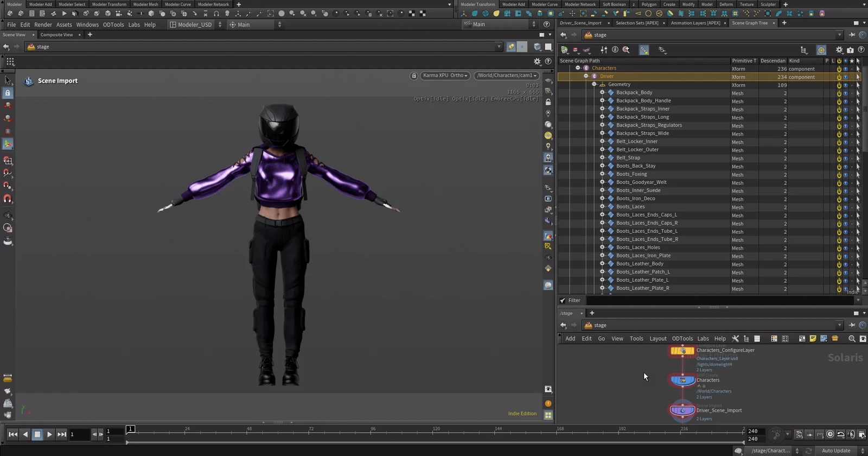Select the Driver_Scene_Import node
Viewport: 868px width, 456px height.
[x=682, y=410]
